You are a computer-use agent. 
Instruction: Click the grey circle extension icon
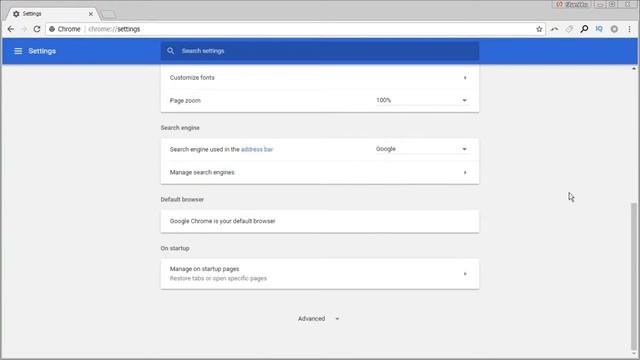coord(614,29)
